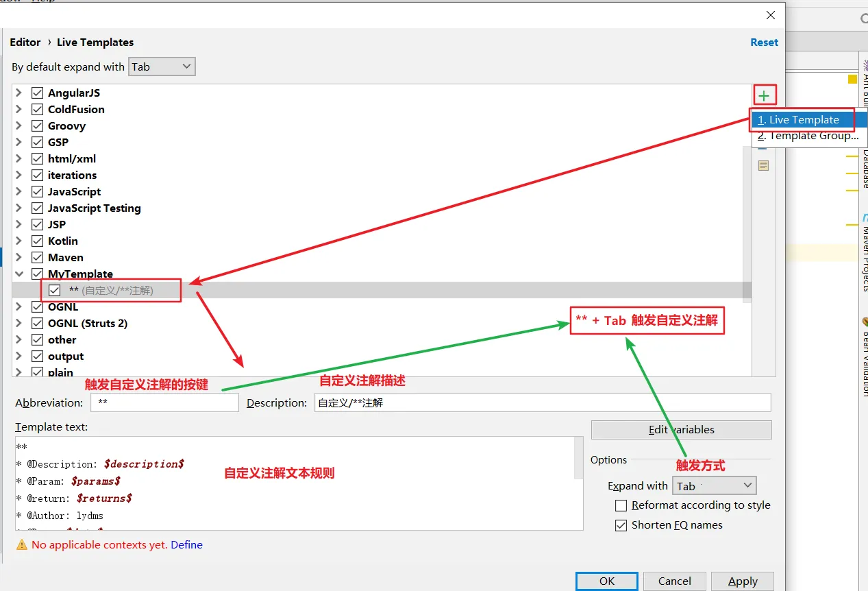Click the Edit variables button
This screenshot has width=868, height=591.
[x=681, y=430]
